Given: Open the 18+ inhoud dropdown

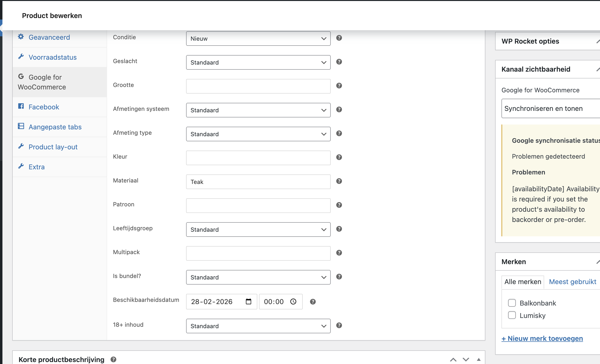Looking at the screenshot, I should pyautogui.click(x=258, y=326).
